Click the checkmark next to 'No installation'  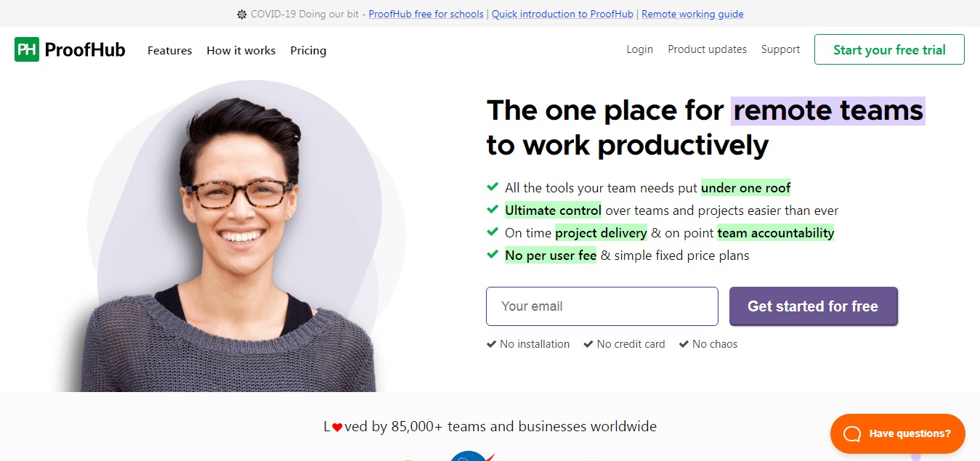tap(491, 344)
